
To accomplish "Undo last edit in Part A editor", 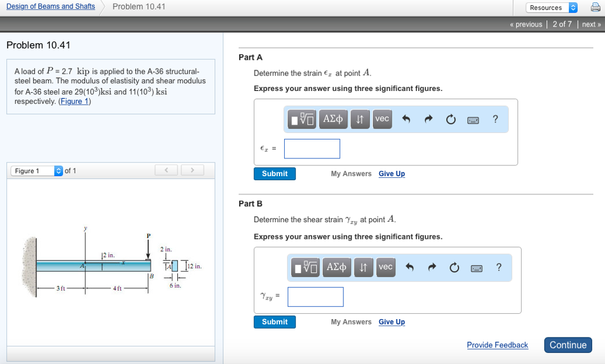I will (406, 119).
